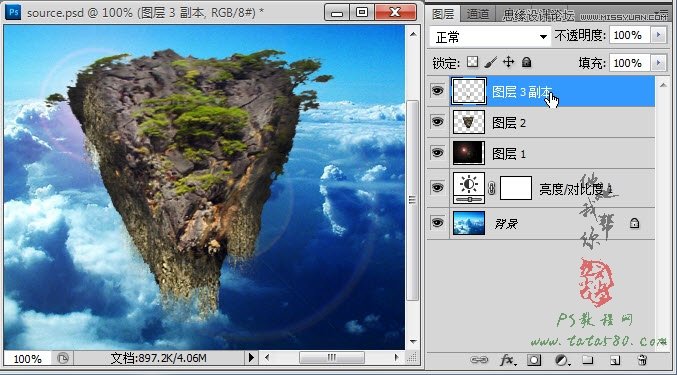Screen dimensions: 677x375
Task: Click the Photoshop Ps icon in title bar
Action: 13,12
